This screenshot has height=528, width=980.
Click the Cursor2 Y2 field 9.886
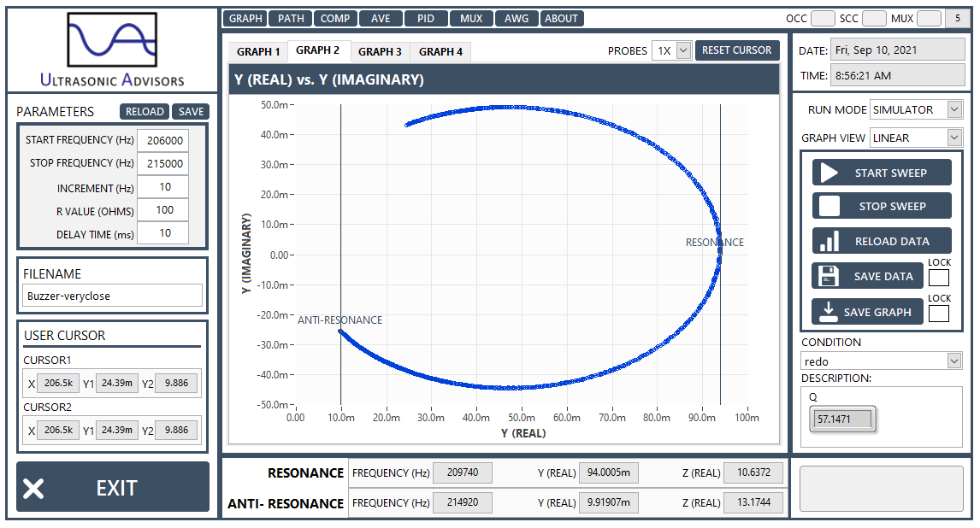coord(176,430)
